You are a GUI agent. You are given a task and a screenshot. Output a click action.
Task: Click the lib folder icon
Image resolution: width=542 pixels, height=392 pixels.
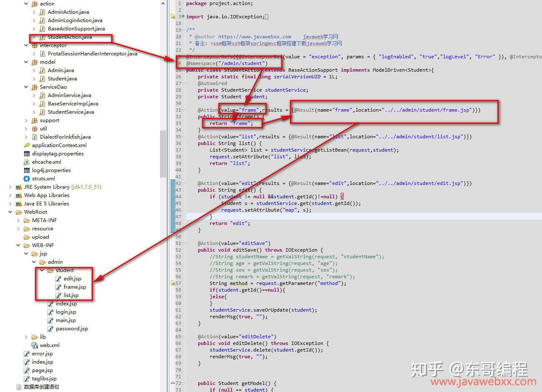(35, 337)
